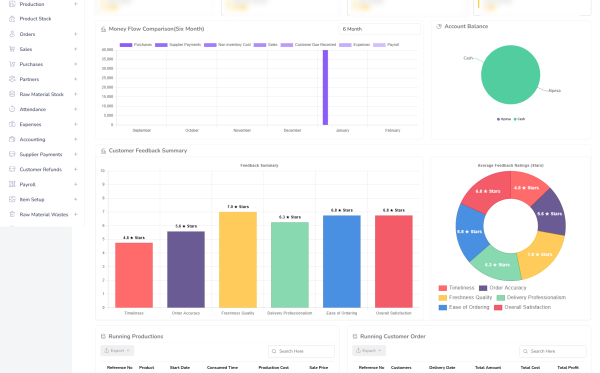Toggle the Cash legend under Account Balance
The height and width of the screenshot is (373, 600).
519,119
